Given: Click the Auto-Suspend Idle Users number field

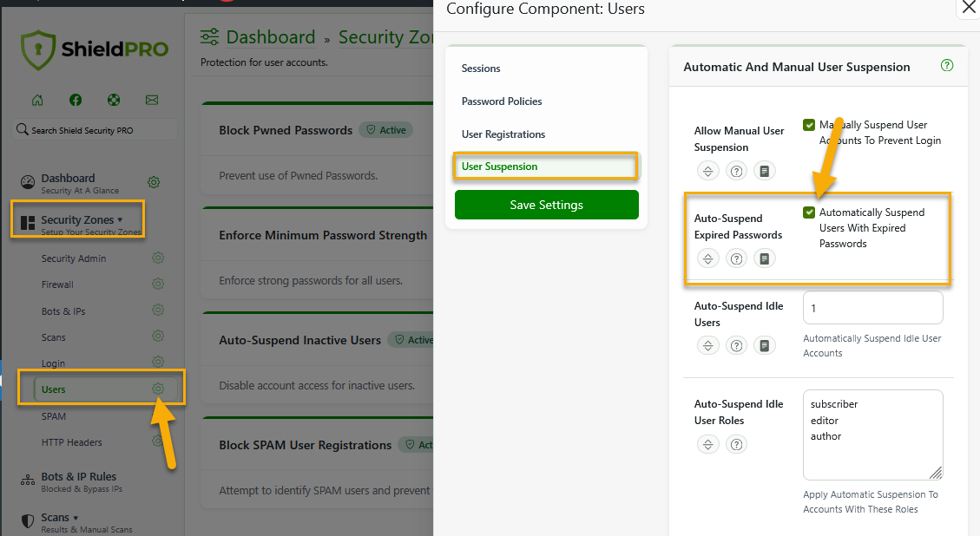Looking at the screenshot, I should pos(872,308).
